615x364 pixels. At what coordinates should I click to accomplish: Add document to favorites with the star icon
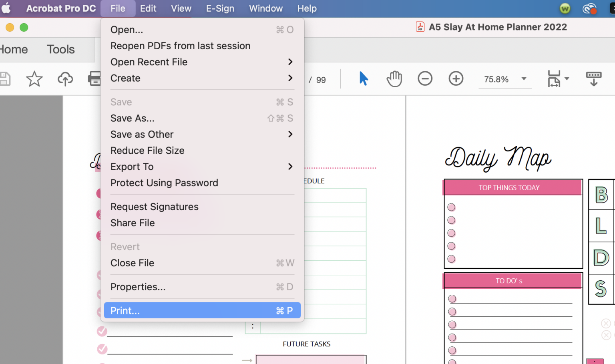(x=34, y=79)
